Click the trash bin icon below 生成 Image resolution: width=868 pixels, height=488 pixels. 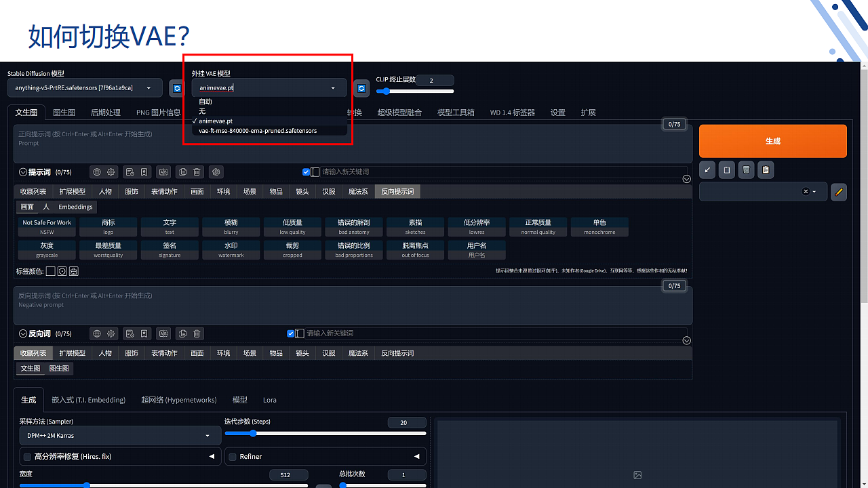(746, 170)
